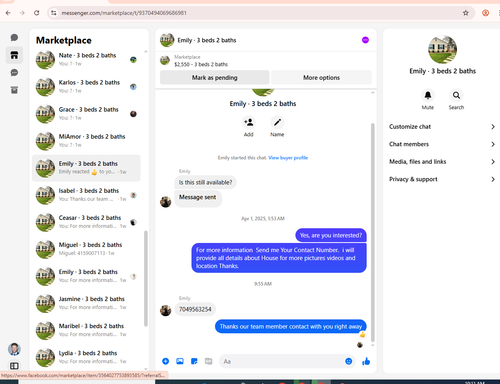This screenshot has height=384, width=500.
Task: Click 'Thanks our team member contact' message
Action: 291,326
